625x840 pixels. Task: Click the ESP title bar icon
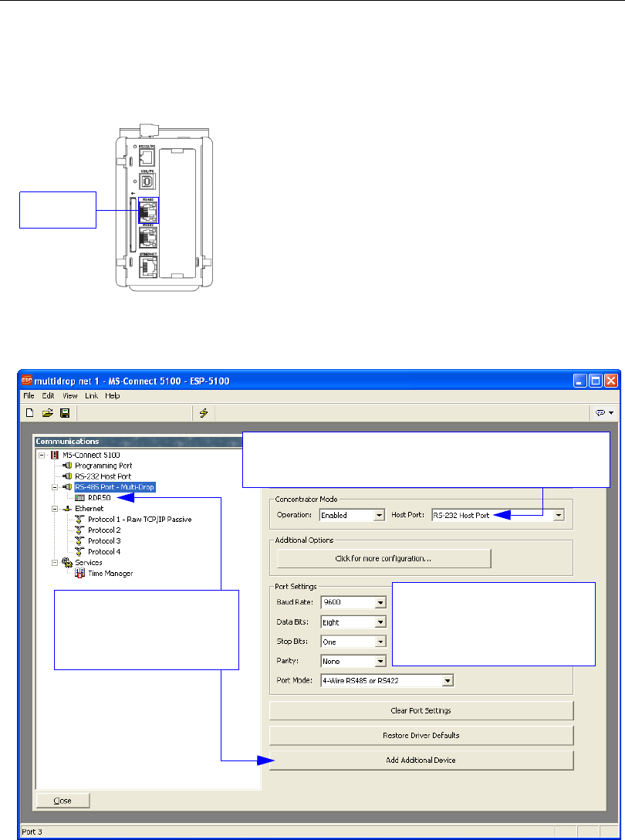tap(27, 381)
